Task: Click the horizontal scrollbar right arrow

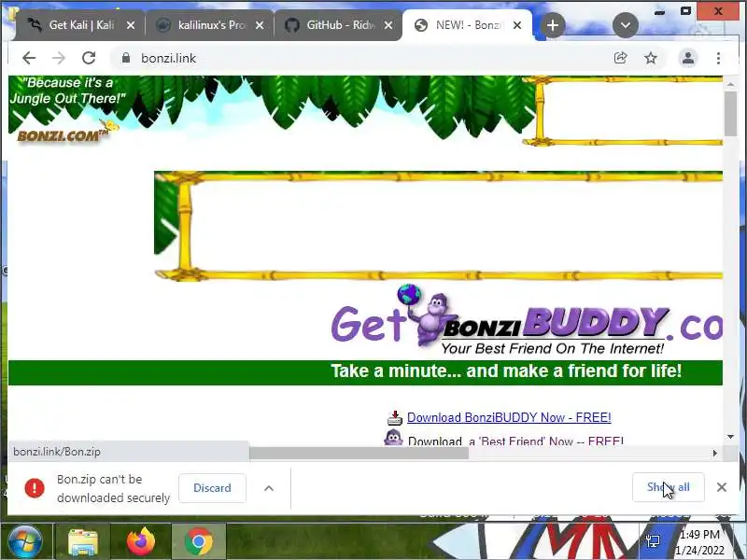Action: (714, 454)
